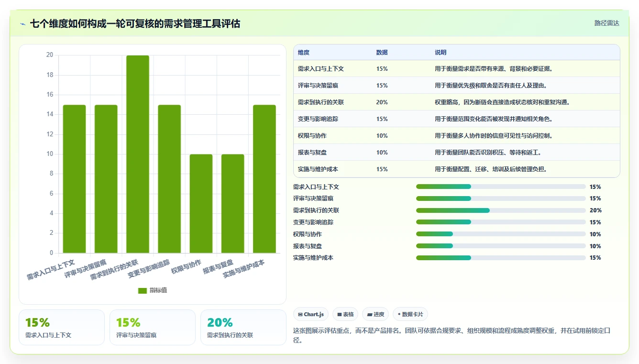Click the rotated 报表与复盘 x-axis label in the chart

(219, 266)
